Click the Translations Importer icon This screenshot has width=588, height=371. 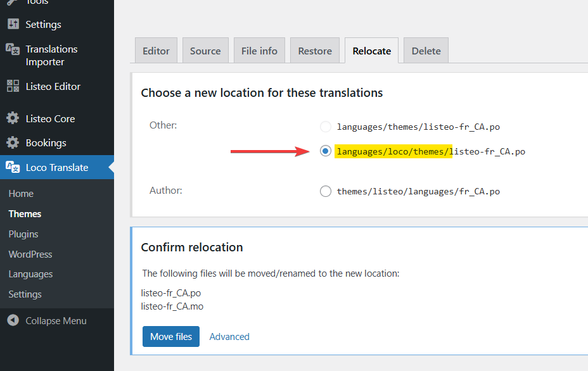(13, 49)
